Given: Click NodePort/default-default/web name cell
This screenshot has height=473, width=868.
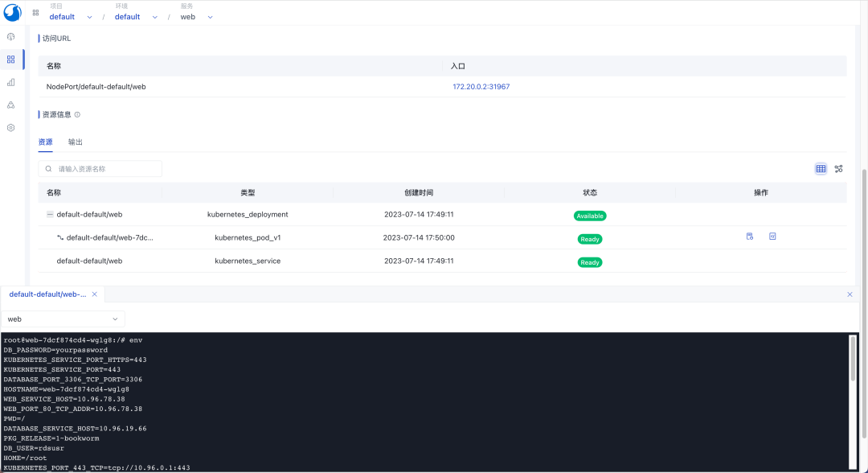Looking at the screenshot, I should coord(96,87).
